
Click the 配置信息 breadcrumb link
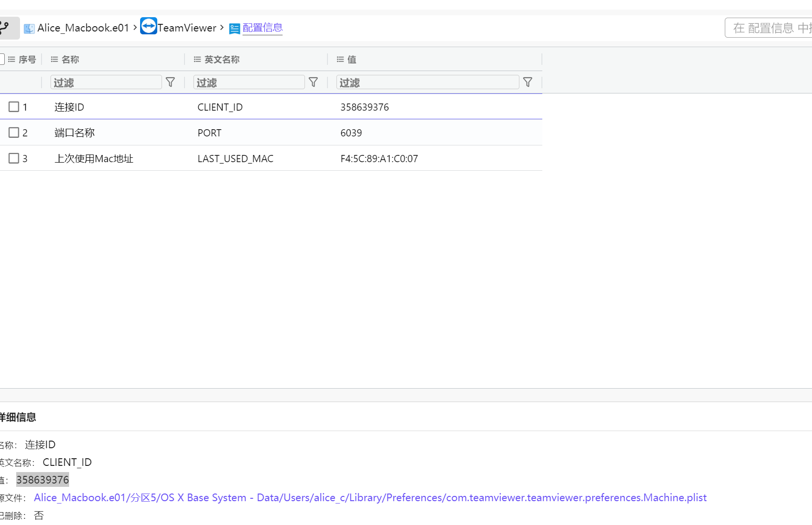[262, 27]
